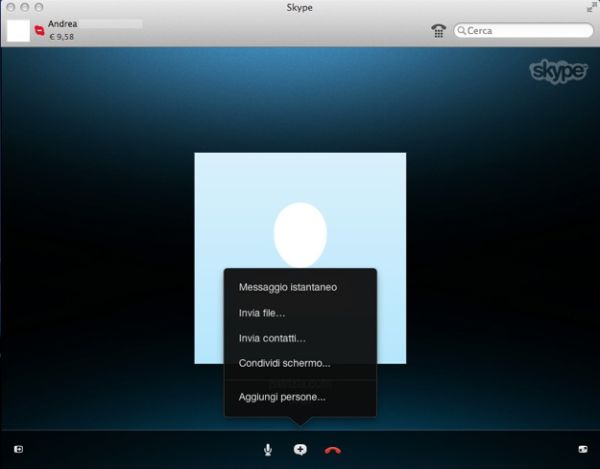Click the Skype logo in the call area
The height and width of the screenshot is (469, 600).
[x=556, y=73]
